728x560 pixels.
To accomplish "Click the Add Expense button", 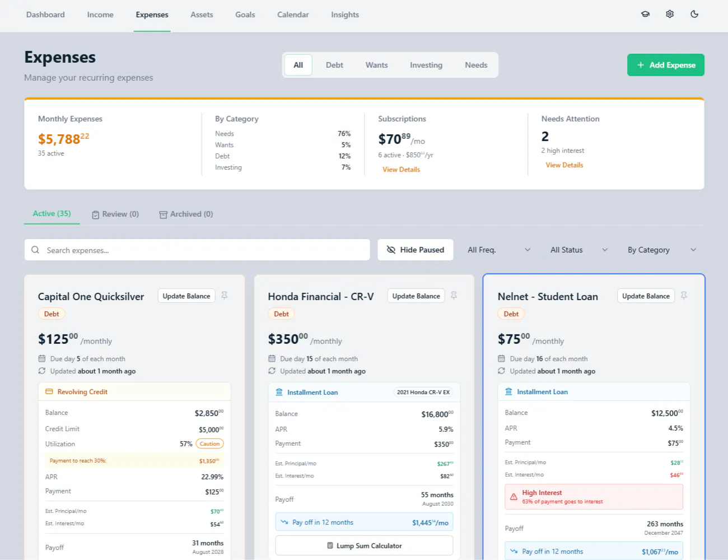I will pyautogui.click(x=666, y=65).
